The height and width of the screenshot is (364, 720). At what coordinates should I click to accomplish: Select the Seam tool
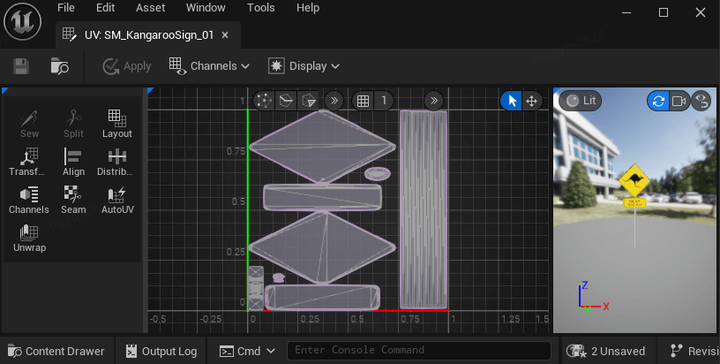pyautogui.click(x=73, y=200)
